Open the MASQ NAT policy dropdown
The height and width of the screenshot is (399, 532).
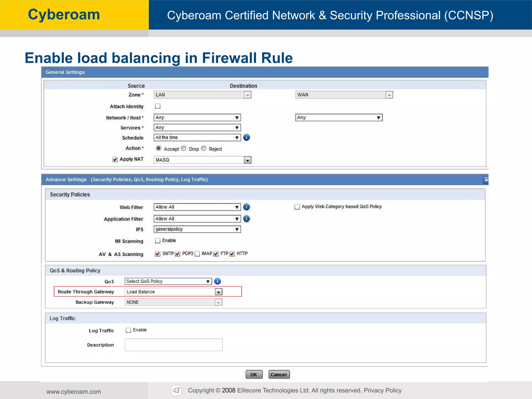202,160
